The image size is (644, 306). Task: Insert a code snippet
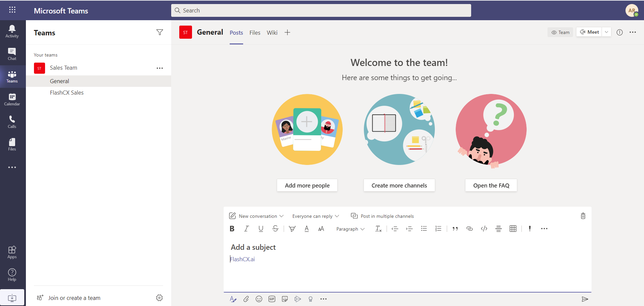(x=484, y=229)
